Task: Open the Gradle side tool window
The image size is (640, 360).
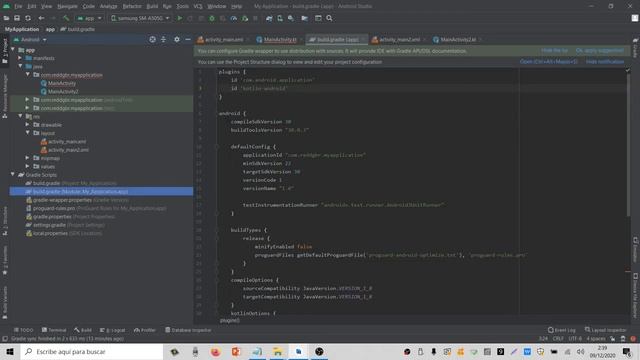Action: point(636,48)
